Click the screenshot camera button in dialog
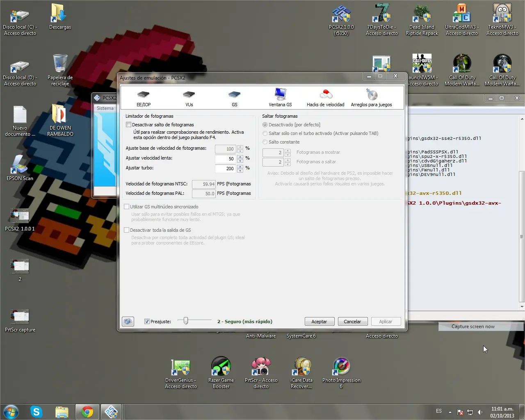Image resolution: width=525 pixels, height=420 pixels. 128,322
